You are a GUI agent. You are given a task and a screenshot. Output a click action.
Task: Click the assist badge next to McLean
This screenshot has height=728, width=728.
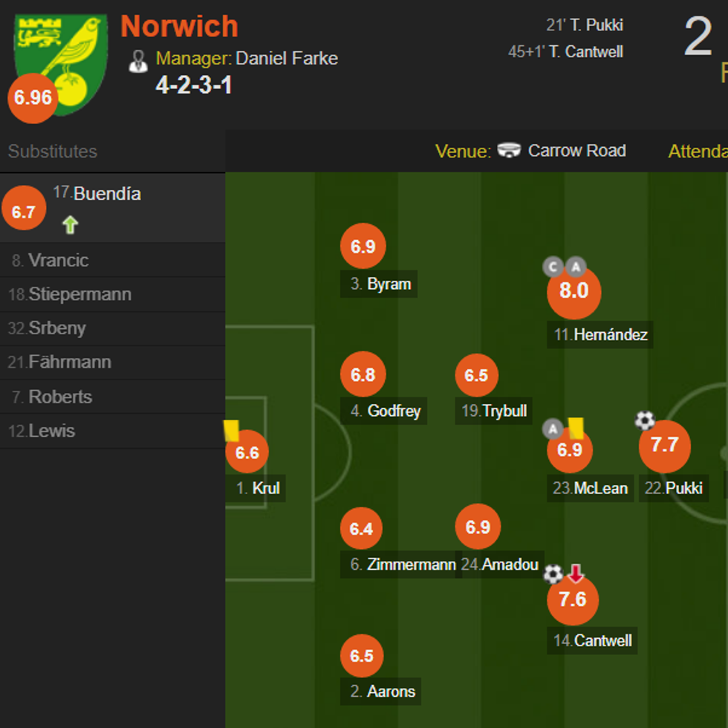click(x=553, y=429)
